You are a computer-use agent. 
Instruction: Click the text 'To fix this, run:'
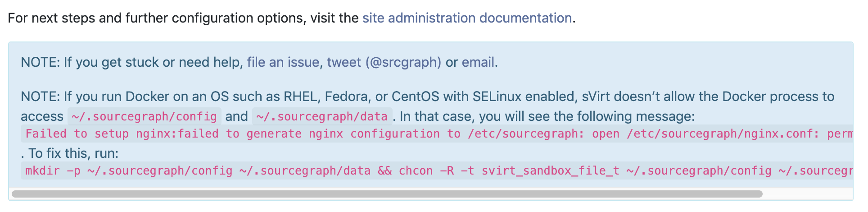tap(73, 153)
